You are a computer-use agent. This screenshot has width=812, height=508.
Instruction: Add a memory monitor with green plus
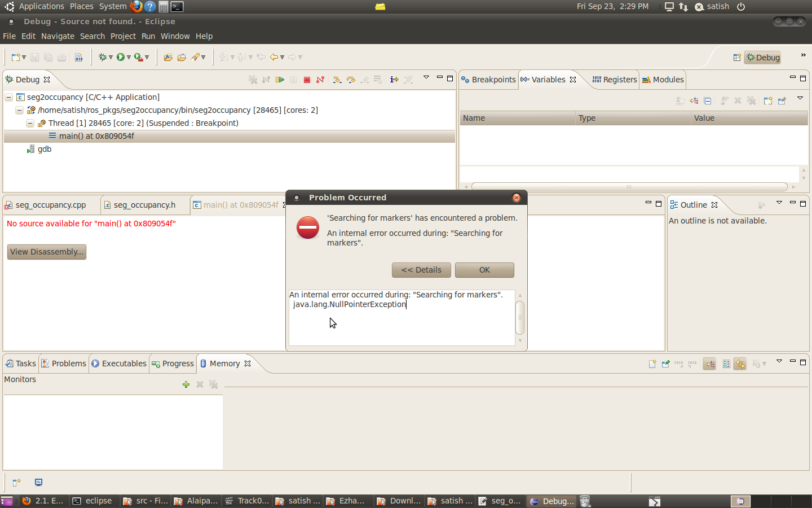tap(186, 384)
